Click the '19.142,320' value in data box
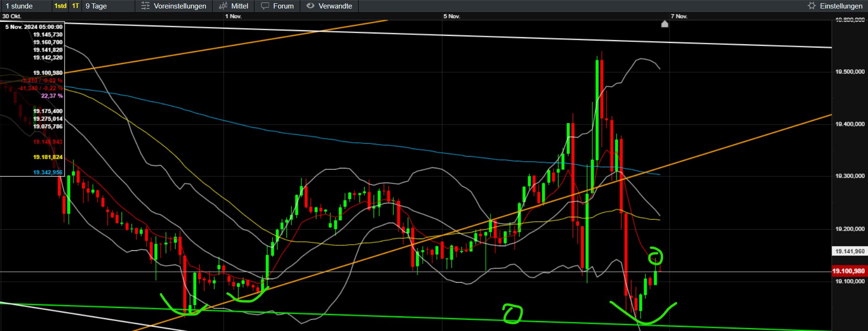This screenshot has width=868, height=331. tap(48, 58)
